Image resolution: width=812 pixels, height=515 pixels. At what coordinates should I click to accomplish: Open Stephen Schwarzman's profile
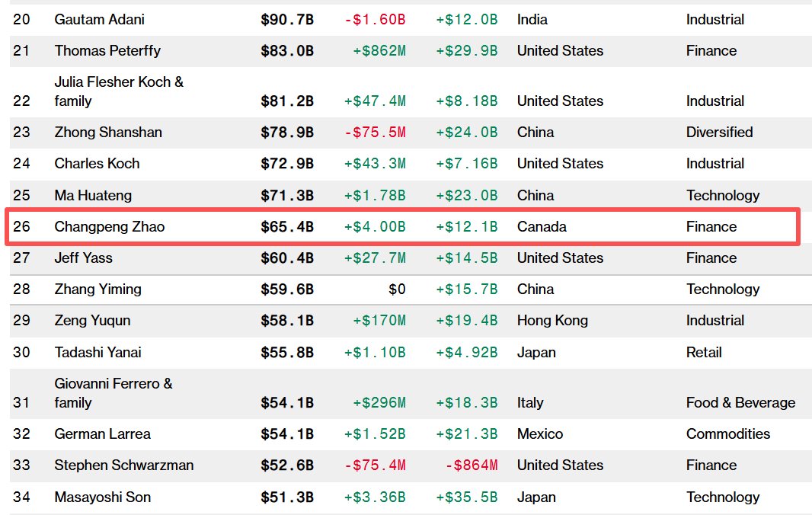pyautogui.click(x=123, y=465)
